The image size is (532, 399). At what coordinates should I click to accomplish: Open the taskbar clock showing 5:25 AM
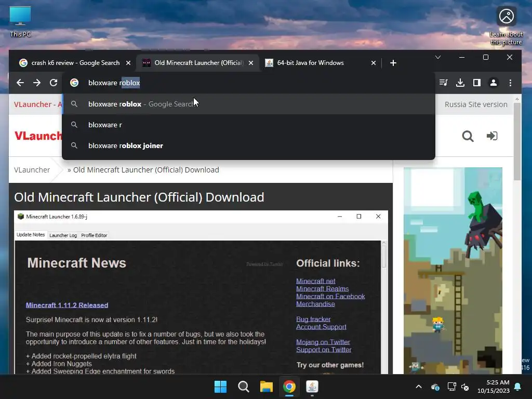[x=494, y=387]
